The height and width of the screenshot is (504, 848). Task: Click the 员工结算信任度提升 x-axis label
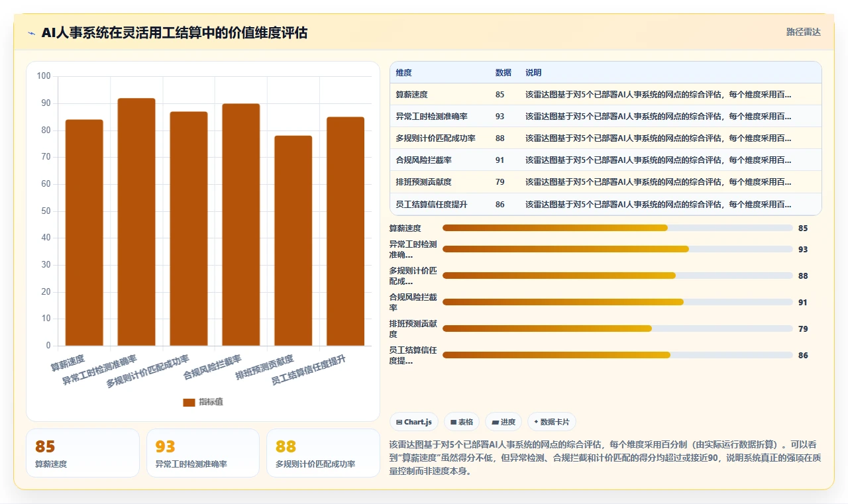pos(309,370)
